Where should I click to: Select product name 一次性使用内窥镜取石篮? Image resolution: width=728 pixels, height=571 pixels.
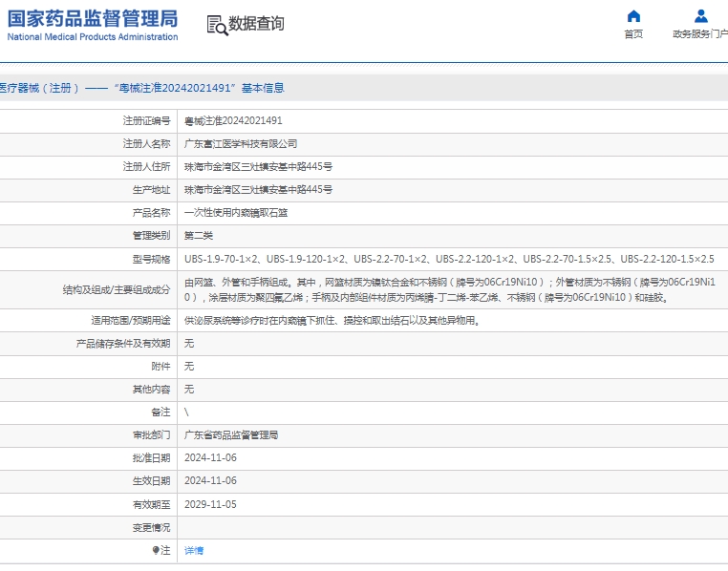[x=236, y=212]
